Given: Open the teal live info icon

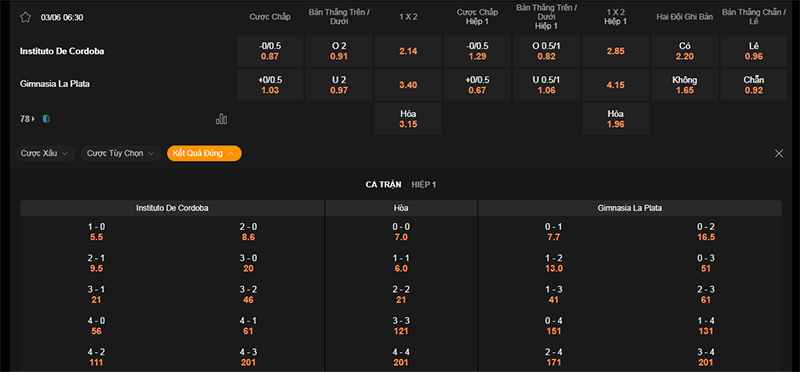Looking at the screenshot, I should coord(46,119).
